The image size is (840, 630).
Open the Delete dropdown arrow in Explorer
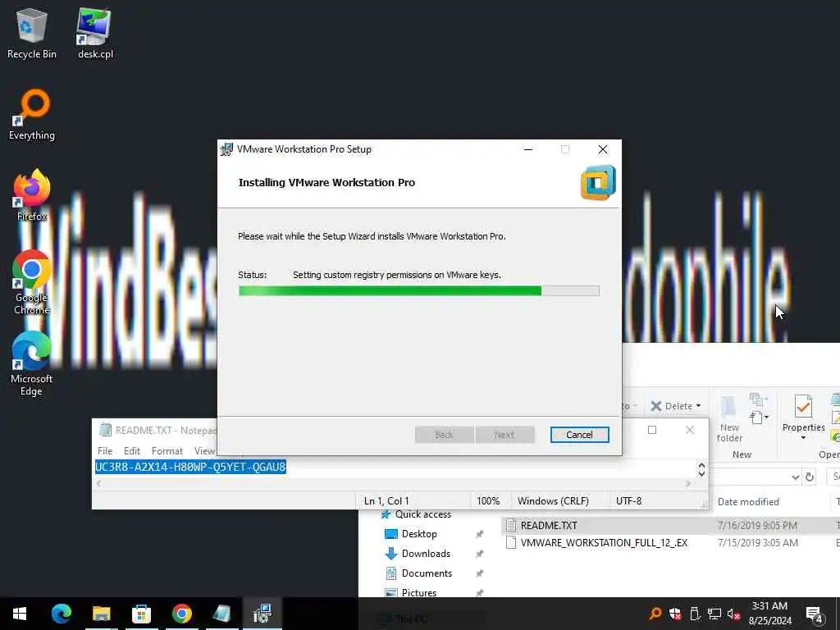[698, 406]
